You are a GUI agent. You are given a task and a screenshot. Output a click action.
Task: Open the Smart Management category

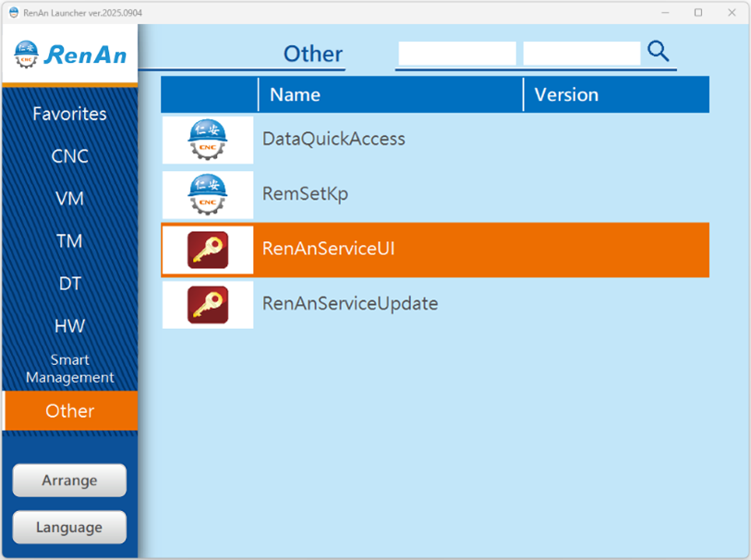(x=70, y=369)
